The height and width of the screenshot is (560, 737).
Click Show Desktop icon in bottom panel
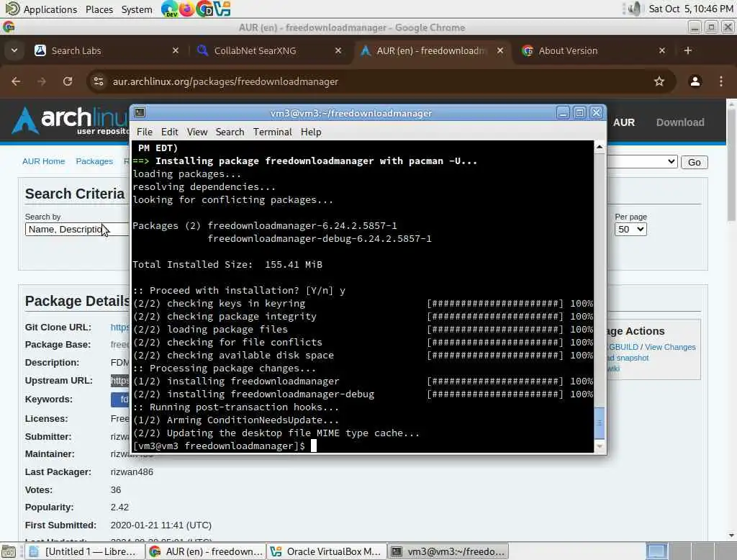(x=9, y=551)
